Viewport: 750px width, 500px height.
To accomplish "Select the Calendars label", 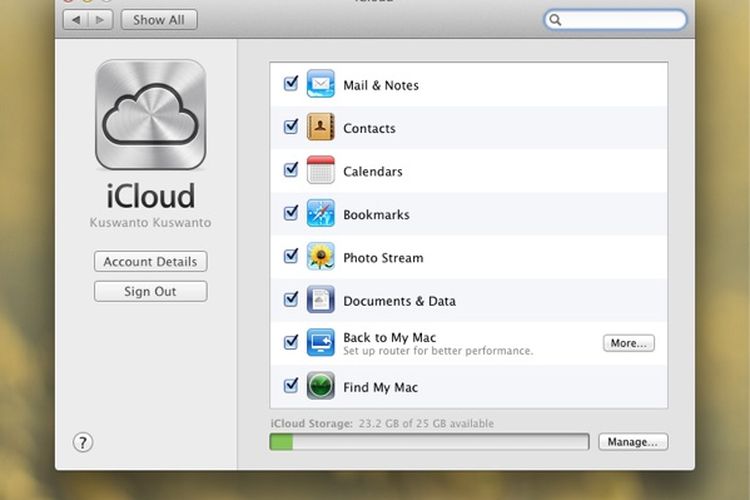I will [x=373, y=172].
